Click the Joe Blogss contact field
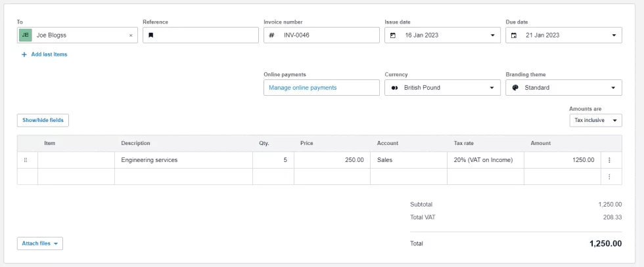This screenshot has height=267, width=644. tap(78, 35)
